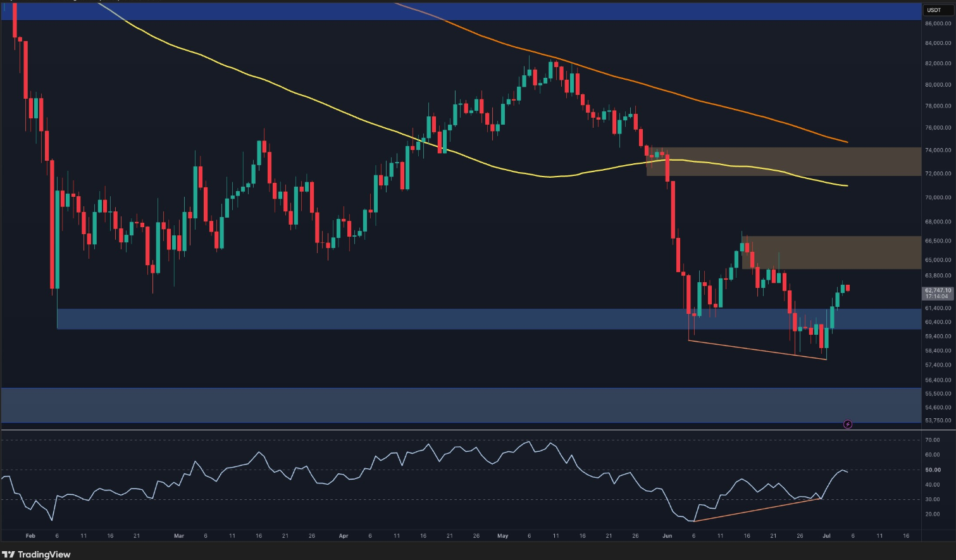Click the purple lightning event icon
Viewport: 956px width, 560px height.
(x=848, y=424)
